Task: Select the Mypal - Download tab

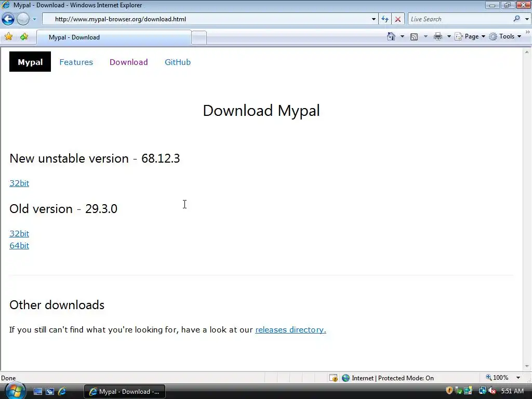Action: [114, 37]
